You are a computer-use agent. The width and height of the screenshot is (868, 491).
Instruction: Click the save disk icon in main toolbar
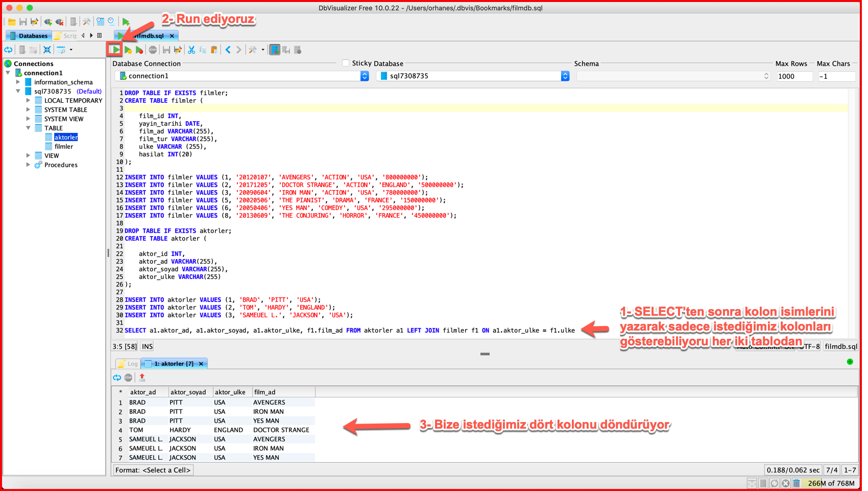click(23, 22)
